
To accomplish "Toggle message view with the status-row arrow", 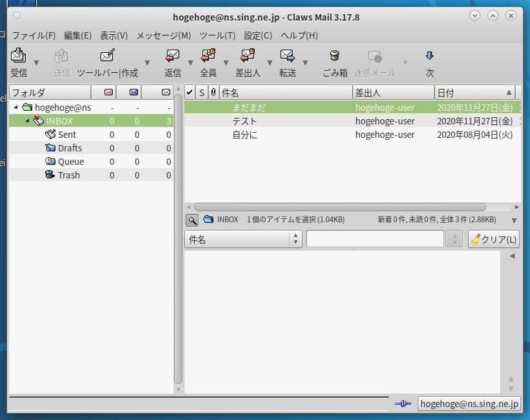I will (514, 220).
